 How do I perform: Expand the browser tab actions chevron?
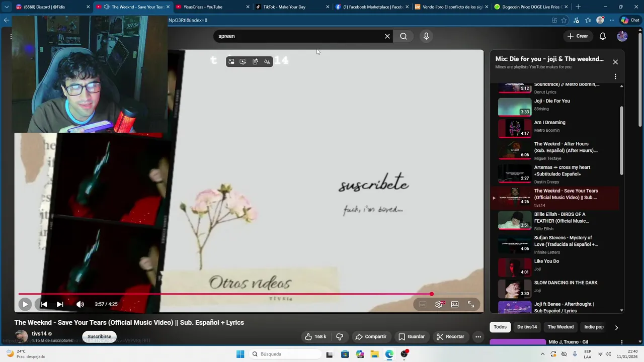tap(6, 7)
